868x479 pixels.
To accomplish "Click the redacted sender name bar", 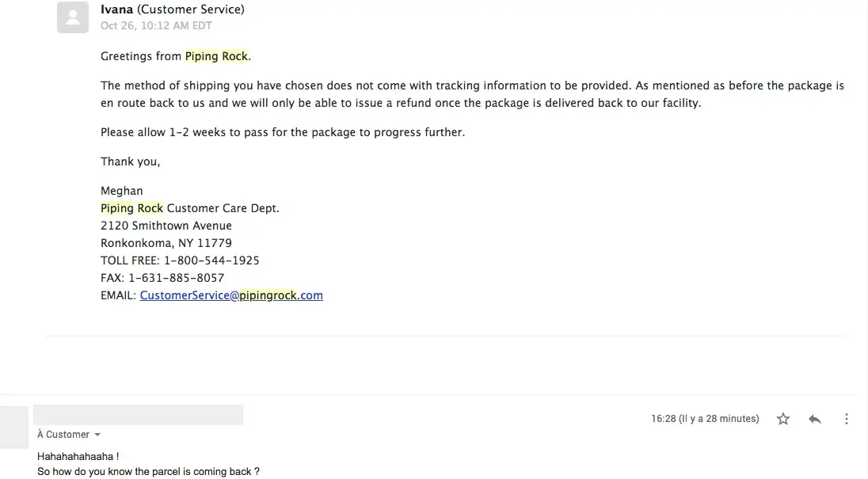I will (x=138, y=415).
